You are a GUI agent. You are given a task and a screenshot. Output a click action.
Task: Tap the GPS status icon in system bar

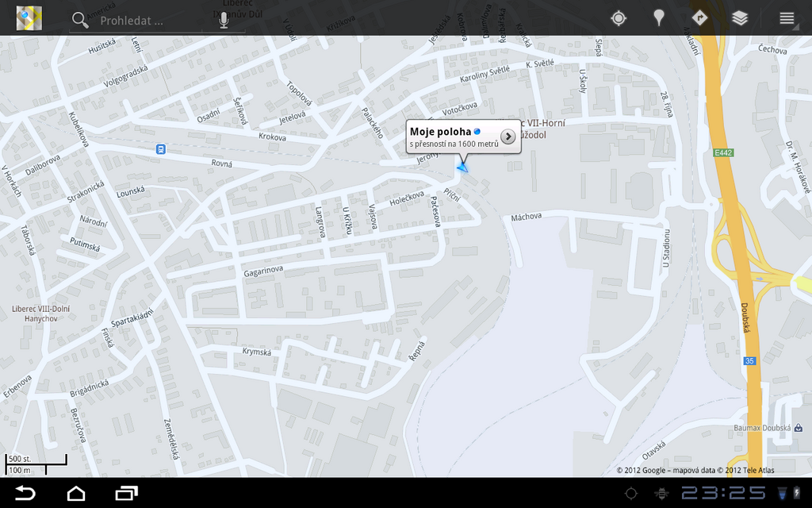pyautogui.click(x=631, y=494)
